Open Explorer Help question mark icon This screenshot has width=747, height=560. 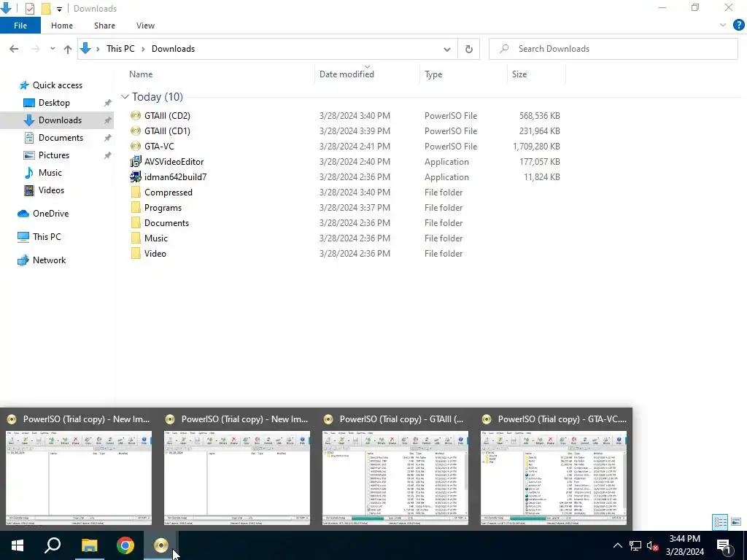point(738,26)
